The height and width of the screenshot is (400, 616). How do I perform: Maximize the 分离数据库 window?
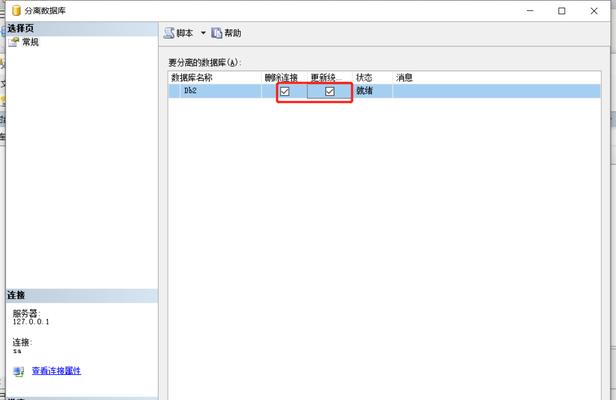coord(562,11)
